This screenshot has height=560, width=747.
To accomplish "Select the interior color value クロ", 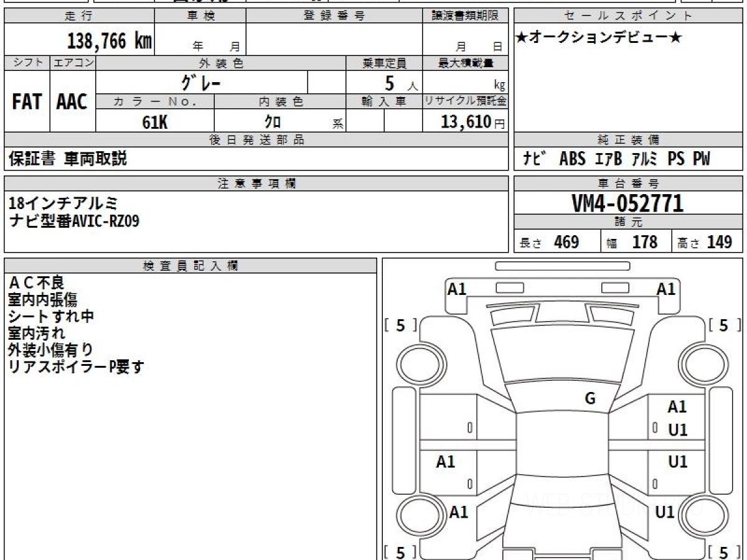I will coord(273,122).
